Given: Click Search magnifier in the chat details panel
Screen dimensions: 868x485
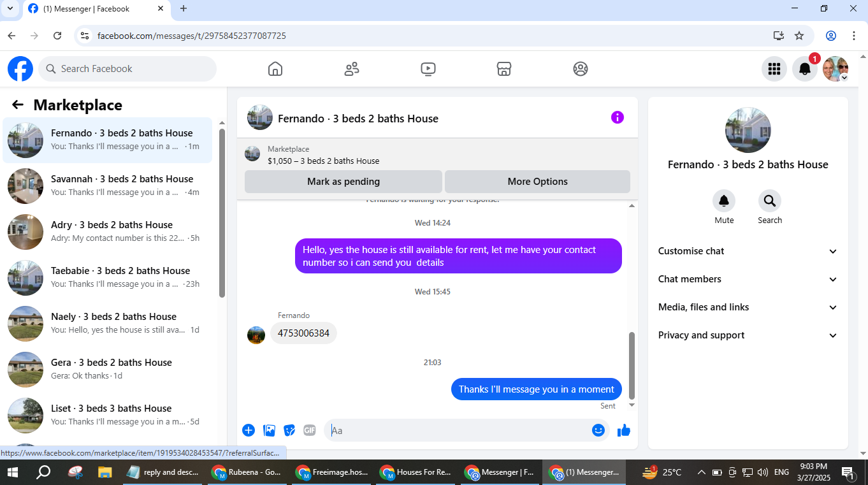Looking at the screenshot, I should 770,201.
